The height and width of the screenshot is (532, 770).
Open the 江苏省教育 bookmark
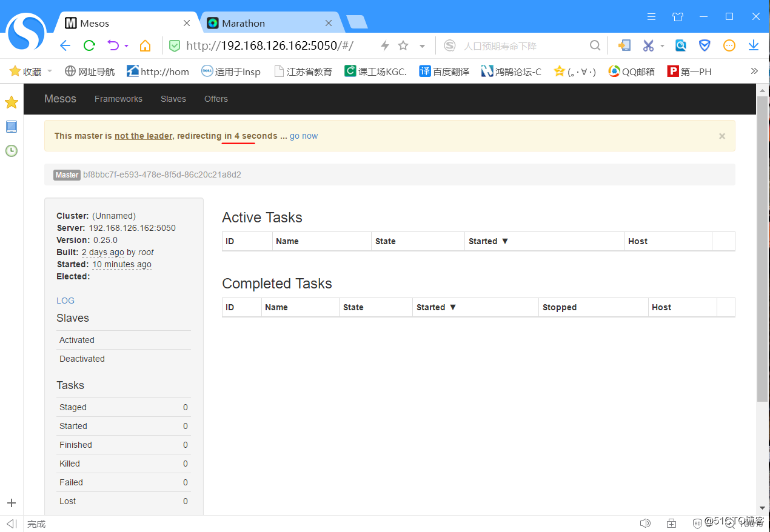pyautogui.click(x=303, y=71)
